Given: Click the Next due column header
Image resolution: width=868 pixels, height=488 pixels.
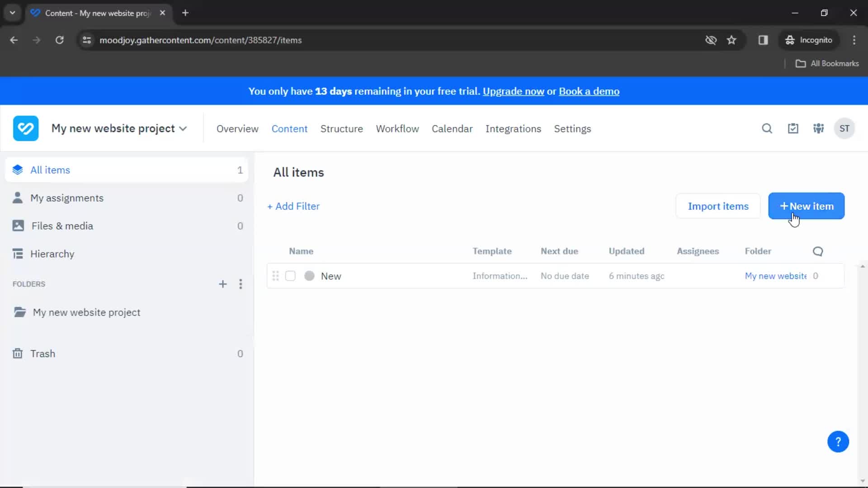Looking at the screenshot, I should click(x=559, y=251).
